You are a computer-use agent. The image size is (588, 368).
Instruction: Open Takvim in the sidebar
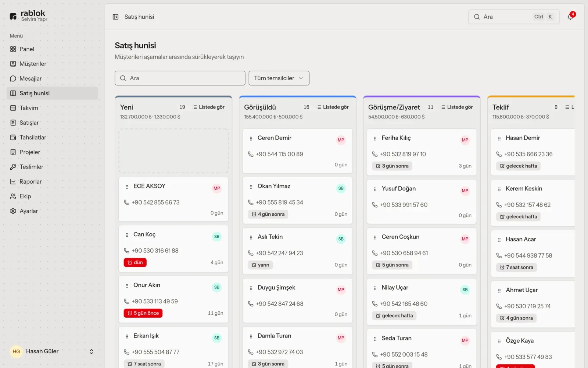pyautogui.click(x=52, y=108)
